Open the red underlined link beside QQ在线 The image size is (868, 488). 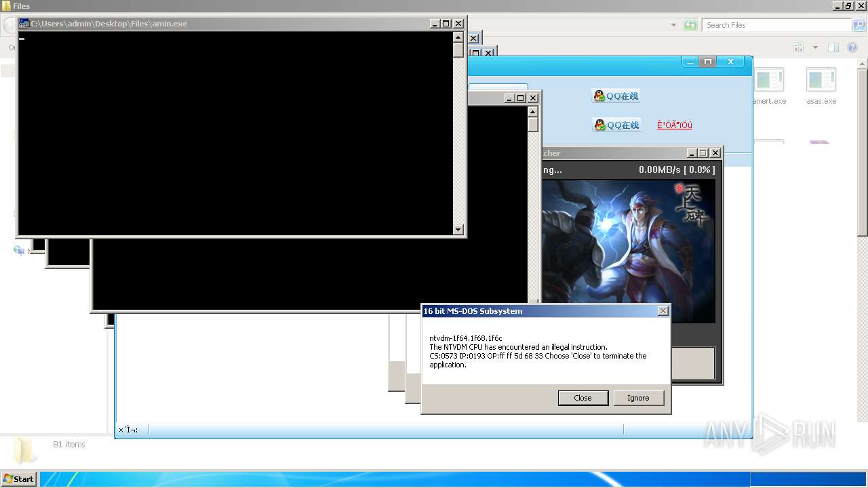pos(675,125)
